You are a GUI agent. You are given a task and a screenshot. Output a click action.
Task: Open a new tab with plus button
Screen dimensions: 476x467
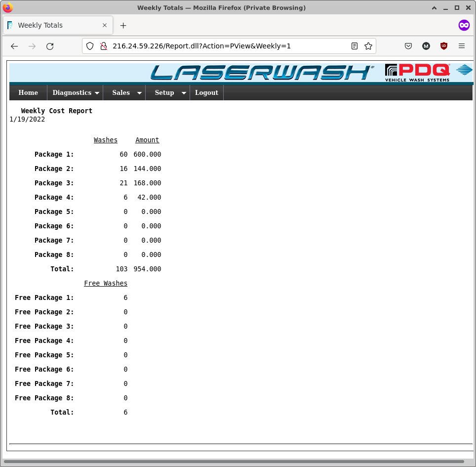[x=123, y=26]
